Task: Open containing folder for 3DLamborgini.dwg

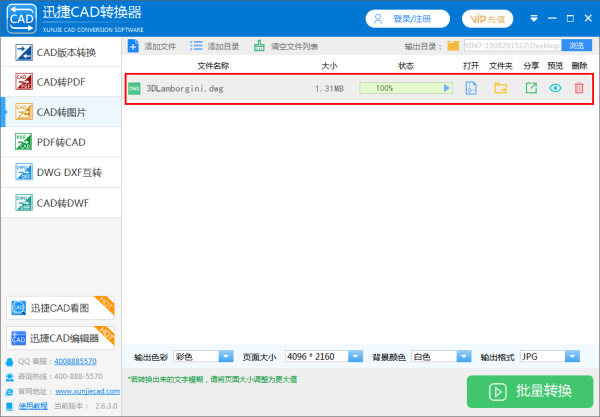Action: click(501, 88)
